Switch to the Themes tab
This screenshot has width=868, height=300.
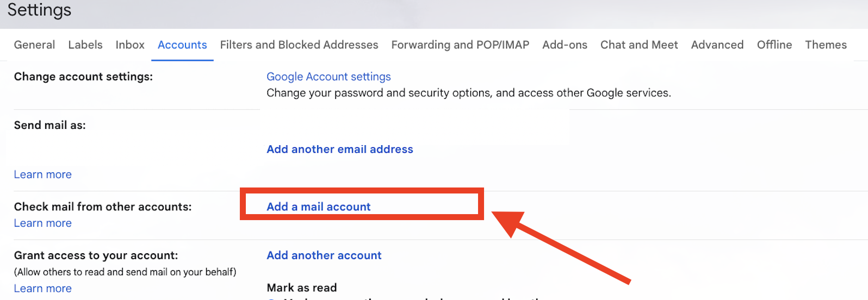(826, 45)
